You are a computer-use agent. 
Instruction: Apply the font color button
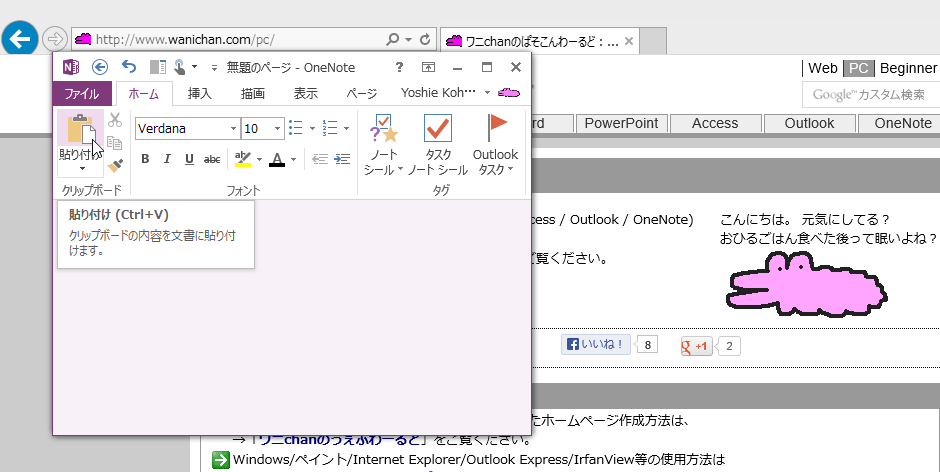point(276,159)
